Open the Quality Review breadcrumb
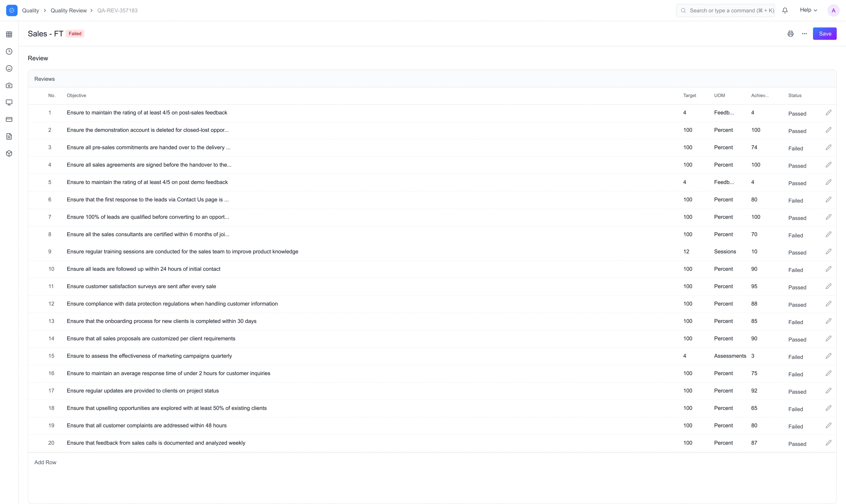The width and height of the screenshot is (846, 504). (x=69, y=11)
